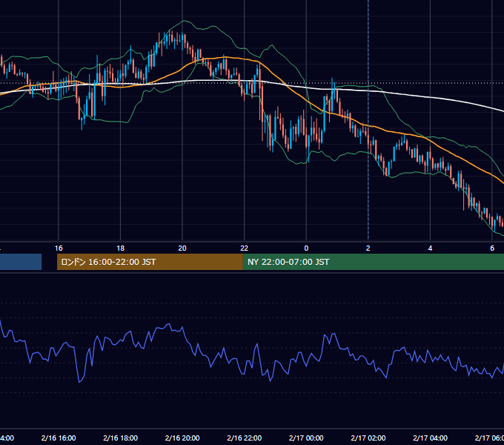Click the 2/17 02:00 label on lower axis
The height and width of the screenshot is (445, 504).
(x=368, y=438)
